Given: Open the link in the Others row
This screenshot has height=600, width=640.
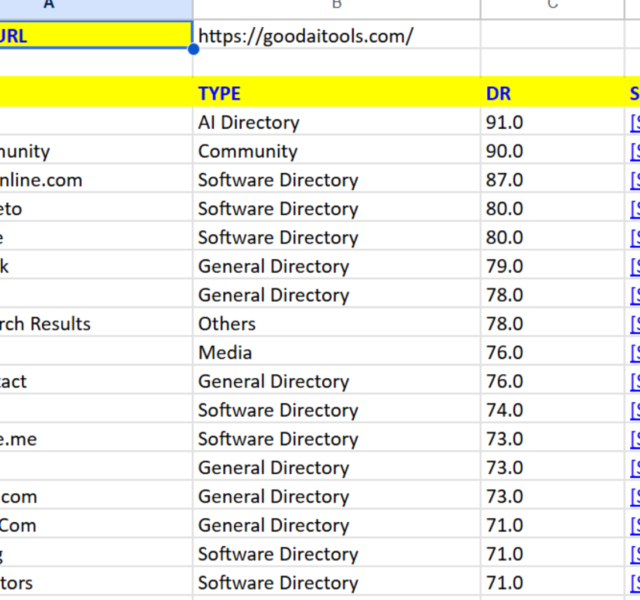Looking at the screenshot, I should 635,324.
